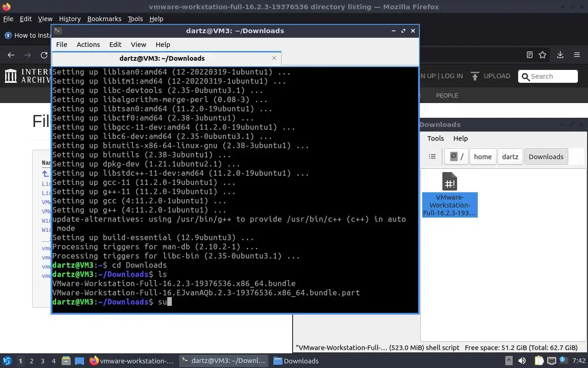
Task: Open file manager Tools menu
Action: pyautogui.click(x=435, y=138)
